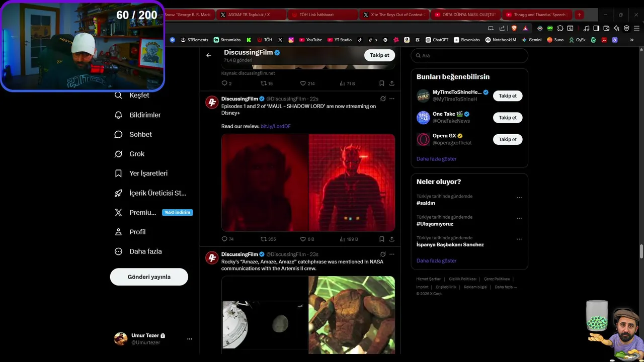Open the Streamlabs bookmark
The image size is (644, 362).
point(227,40)
